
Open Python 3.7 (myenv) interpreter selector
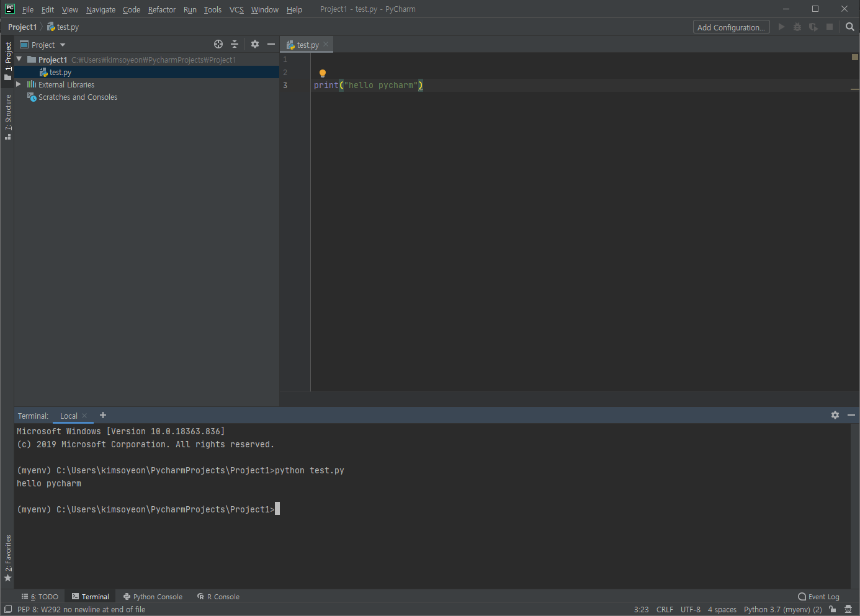tap(782, 609)
